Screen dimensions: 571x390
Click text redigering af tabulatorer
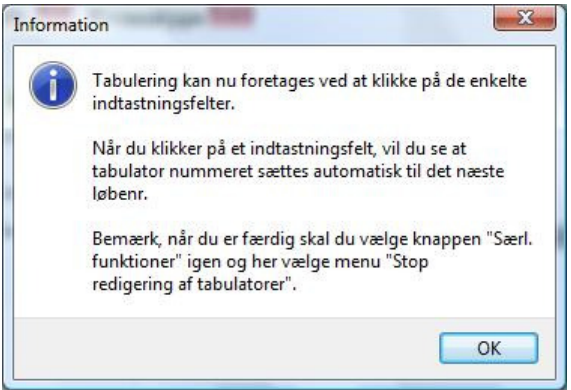click(x=192, y=284)
